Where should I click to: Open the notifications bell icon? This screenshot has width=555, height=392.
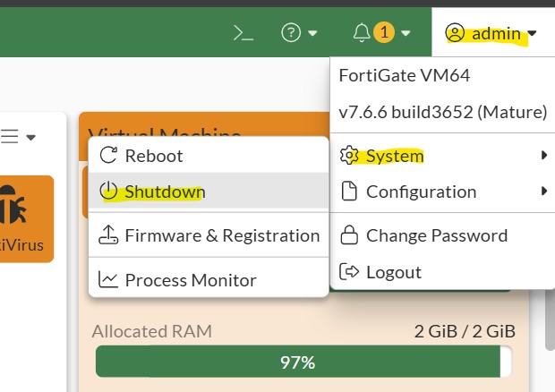point(362,33)
